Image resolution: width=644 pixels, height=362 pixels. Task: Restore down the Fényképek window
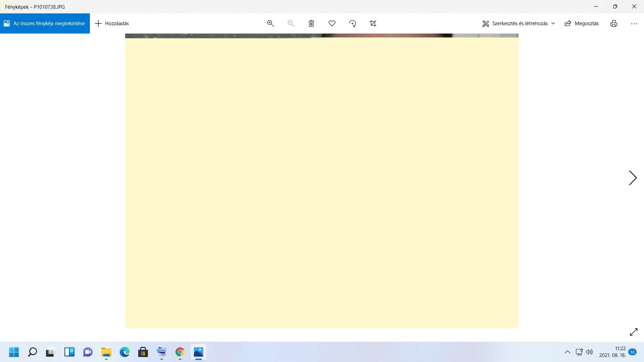pyautogui.click(x=615, y=7)
